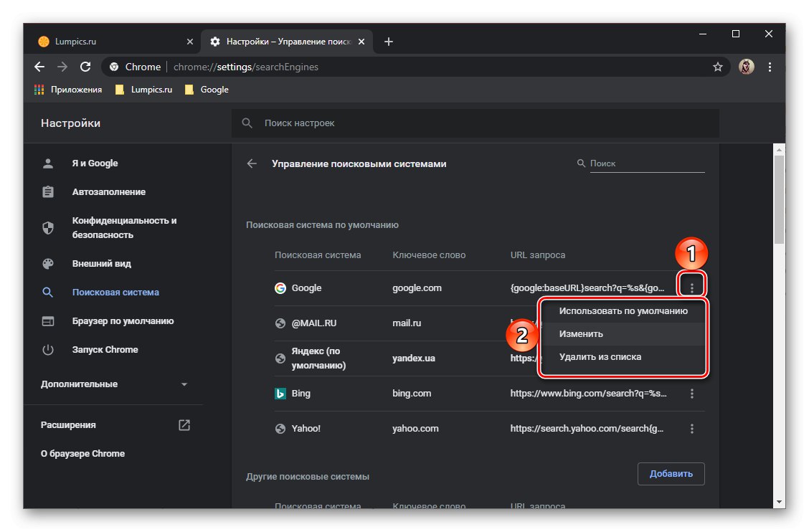Image resolution: width=809 pixels, height=532 pixels.
Task: Choose Использовать по умолчанию from context menu
Action: click(x=623, y=311)
